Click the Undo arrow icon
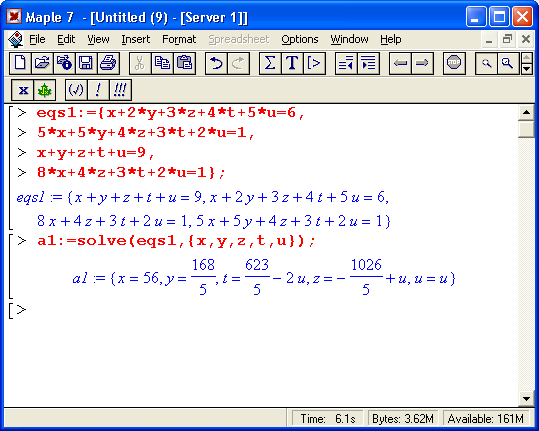 pyautogui.click(x=216, y=63)
